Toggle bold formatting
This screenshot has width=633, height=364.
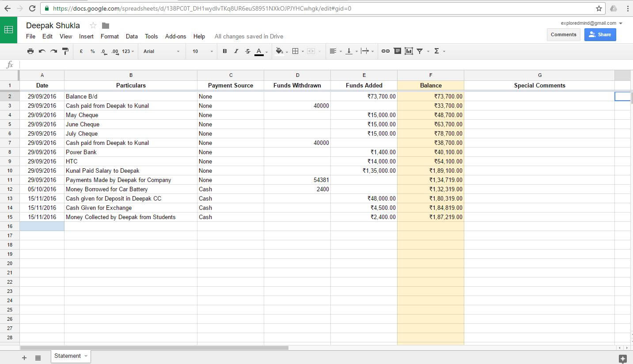[x=225, y=51]
